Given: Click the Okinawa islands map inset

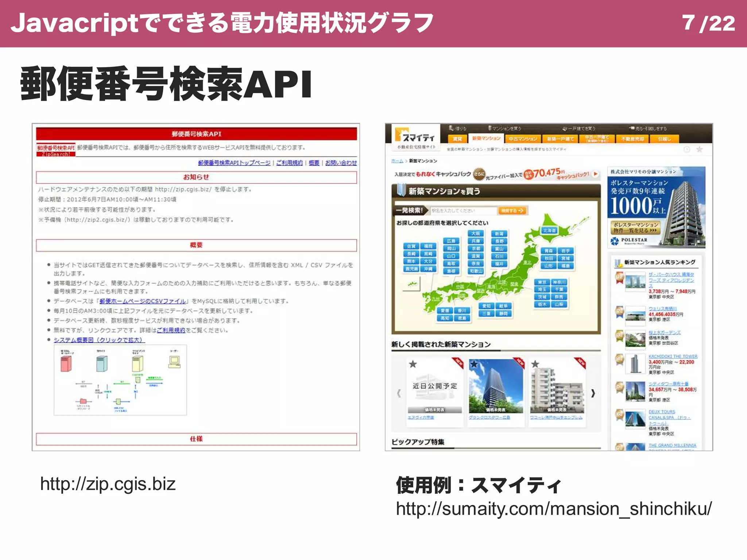Looking at the screenshot, I should (x=412, y=284).
